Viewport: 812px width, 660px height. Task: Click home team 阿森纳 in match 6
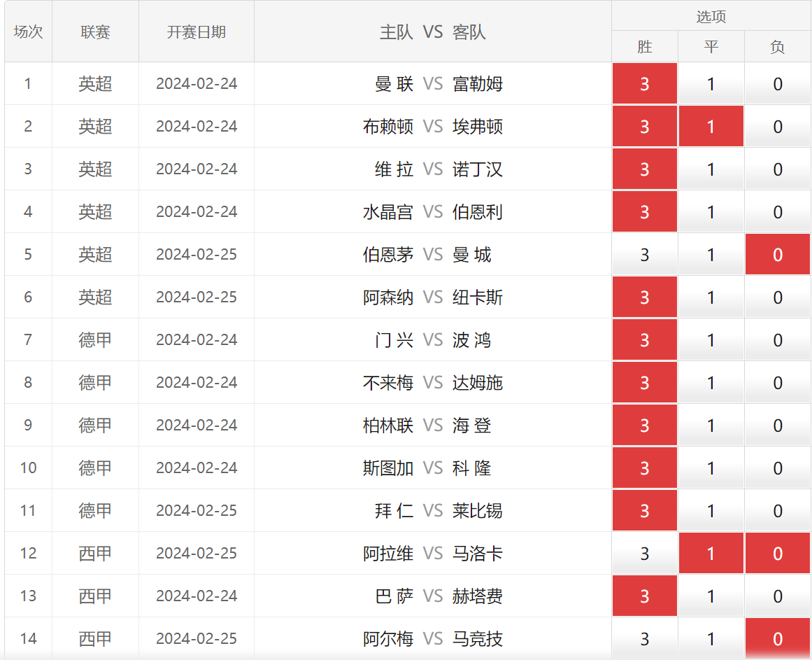click(388, 297)
